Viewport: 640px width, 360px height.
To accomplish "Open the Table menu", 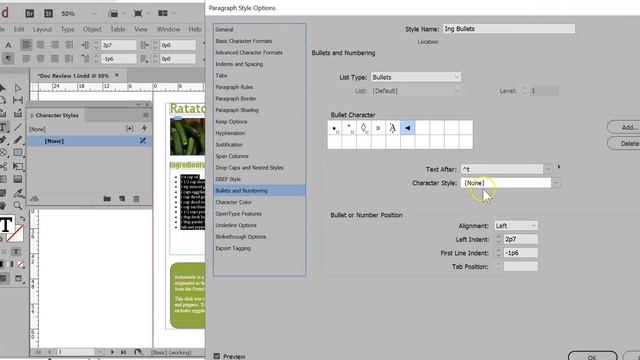I will (x=118, y=29).
